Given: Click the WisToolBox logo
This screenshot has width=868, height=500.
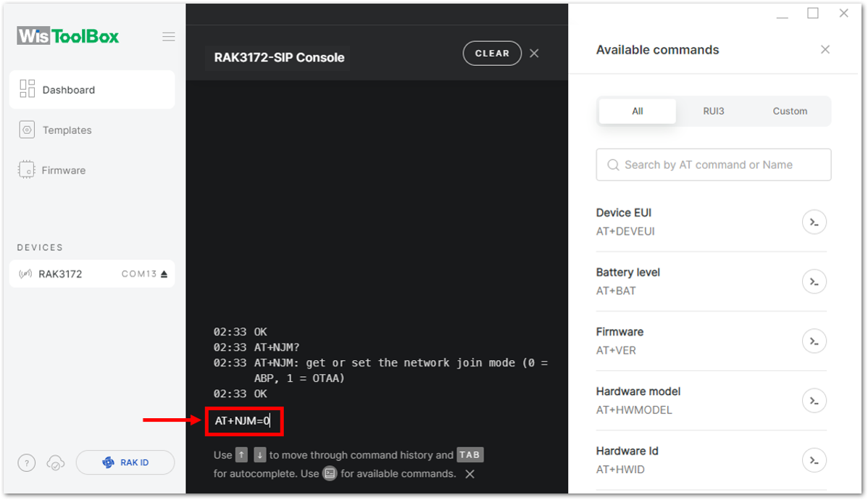Looking at the screenshot, I should click(67, 36).
